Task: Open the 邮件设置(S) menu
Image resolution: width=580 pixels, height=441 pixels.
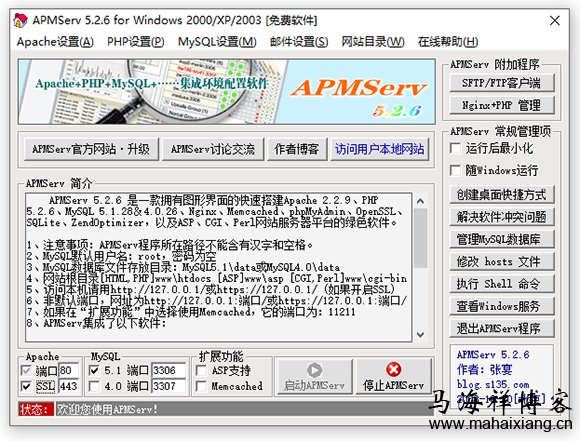Action: (299, 42)
